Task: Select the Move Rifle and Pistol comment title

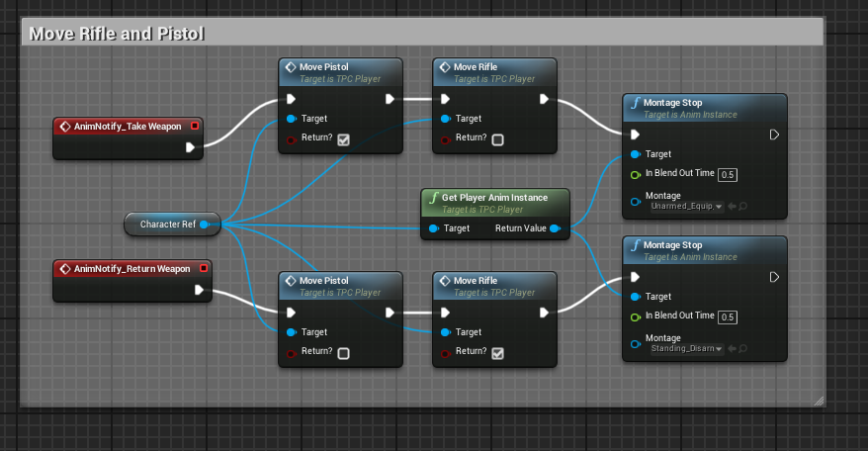Action: click(x=117, y=34)
